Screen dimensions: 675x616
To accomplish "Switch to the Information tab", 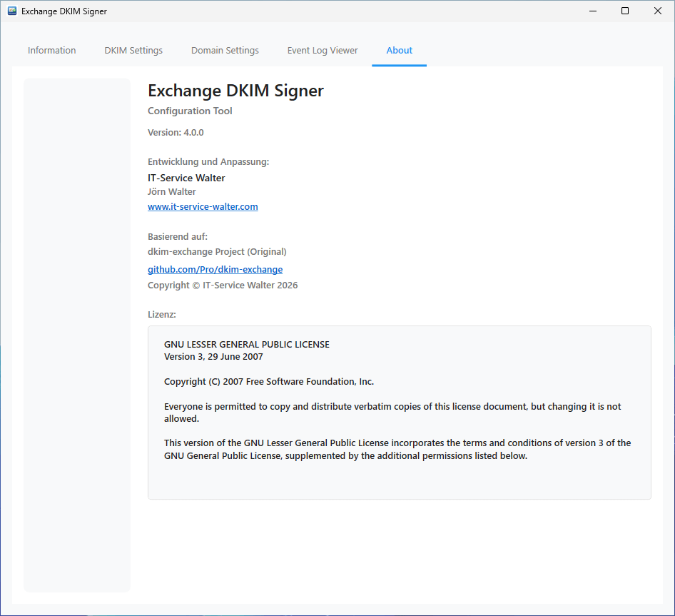I will [x=51, y=51].
